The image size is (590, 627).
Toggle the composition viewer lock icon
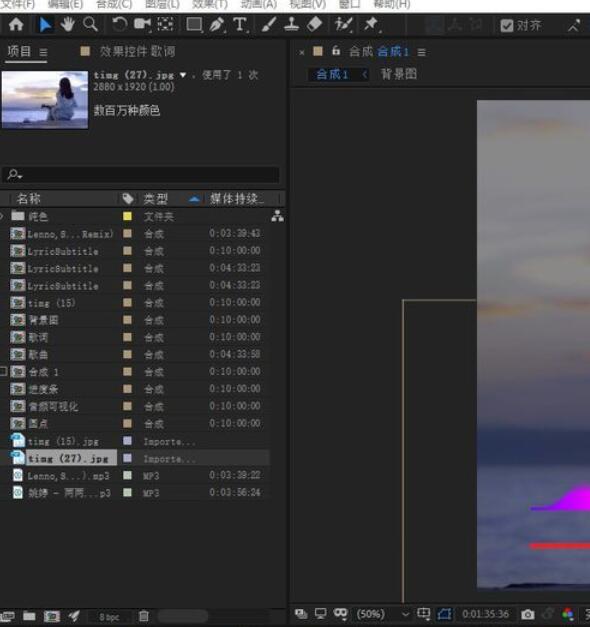click(336, 51)
